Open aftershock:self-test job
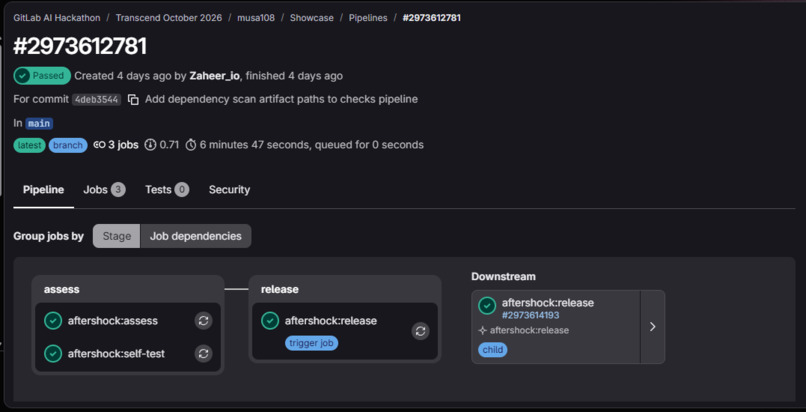This screenshot has height=412, width=806. [x=116, y=354]
